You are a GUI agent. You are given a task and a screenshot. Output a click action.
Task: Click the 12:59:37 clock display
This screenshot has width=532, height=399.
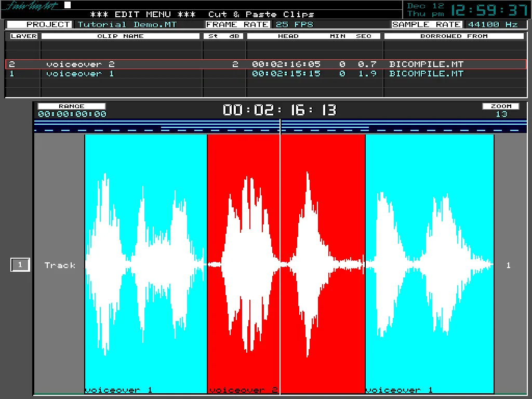tap(489, 10)
